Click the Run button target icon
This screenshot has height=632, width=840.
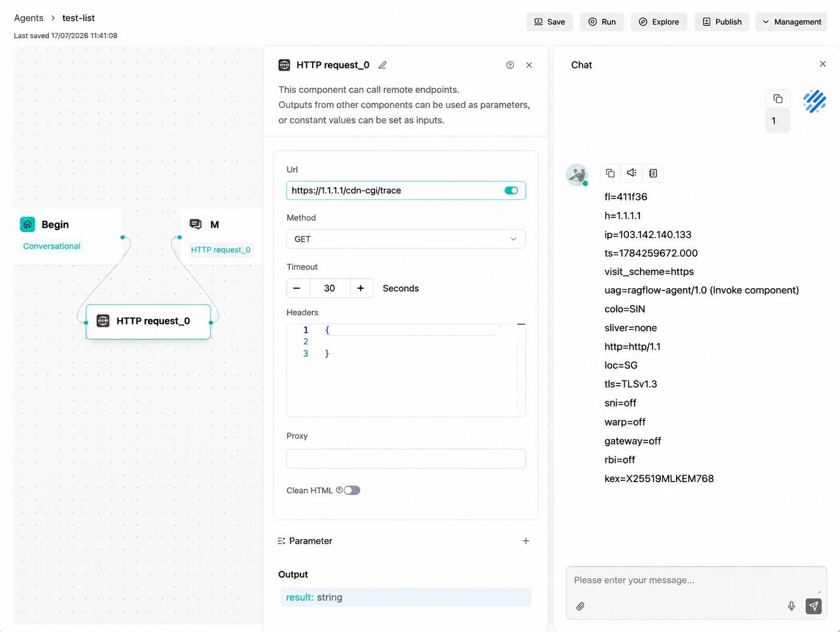point(592,21)
